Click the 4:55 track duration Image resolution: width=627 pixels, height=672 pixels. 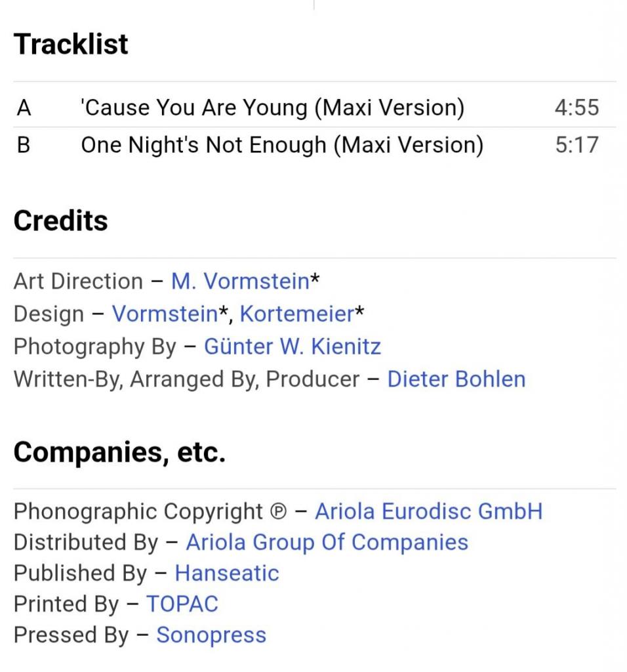(x=576, y=108)
